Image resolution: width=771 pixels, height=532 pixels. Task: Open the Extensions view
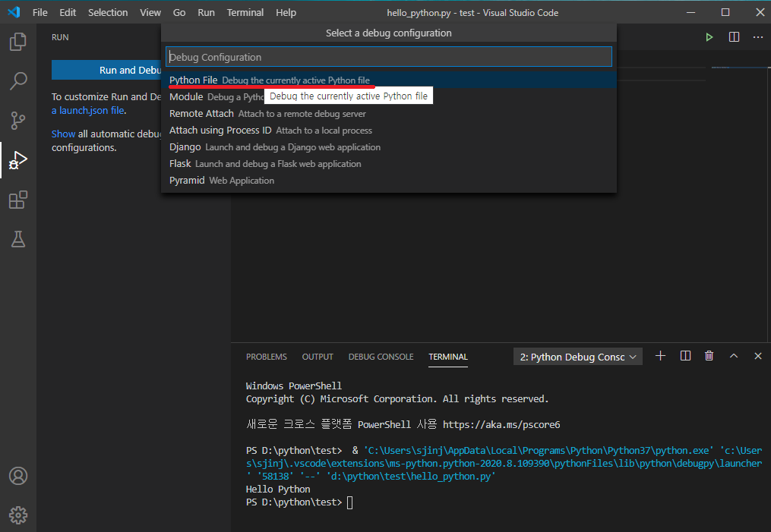18,200
